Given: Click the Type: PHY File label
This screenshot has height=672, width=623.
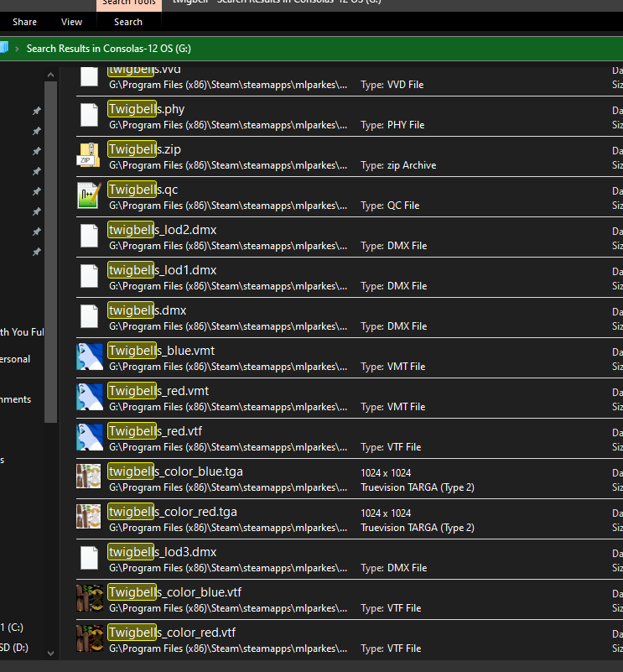Looking at the screenshot, I should (392, 125).
